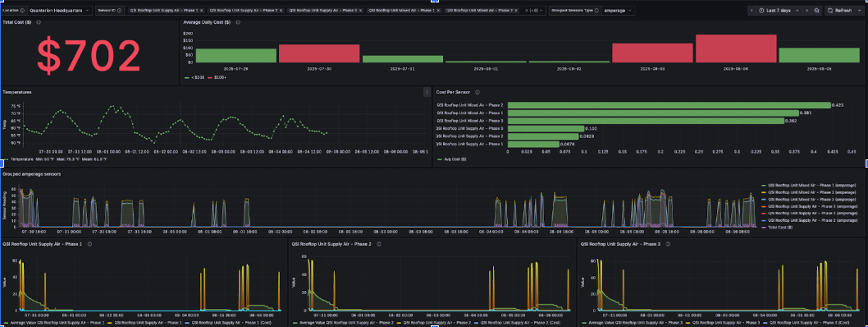Screen dimensions: 868x327
Task: Toggle Mixed Air - Phase 1 (amperage) legend entry
Action: pyautogui.click(x=811, y=185)
